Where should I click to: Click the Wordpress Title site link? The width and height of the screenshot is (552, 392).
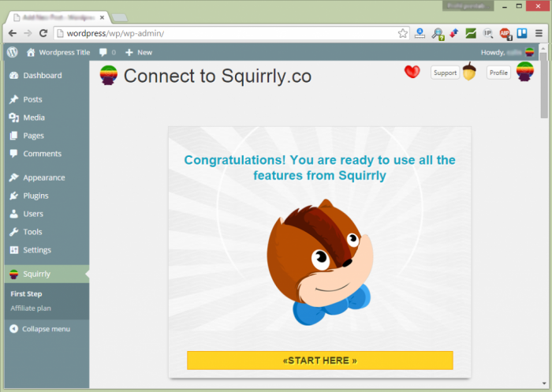[65, 52]
